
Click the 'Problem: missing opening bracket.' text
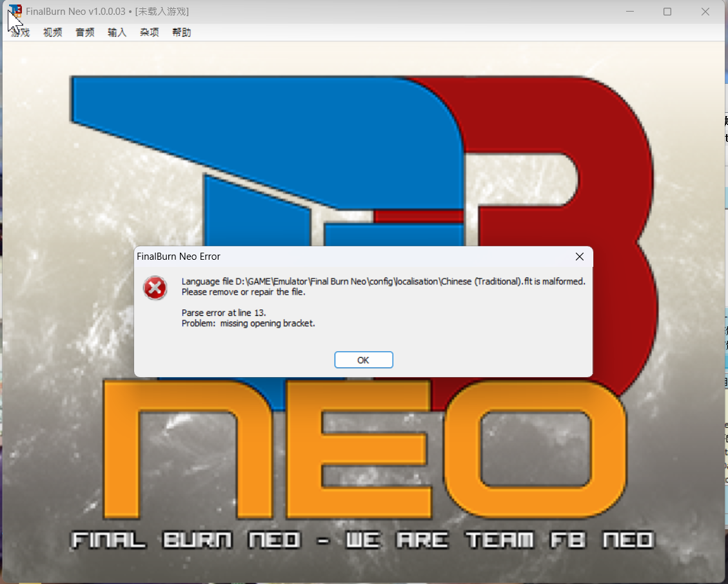(248, 324)
